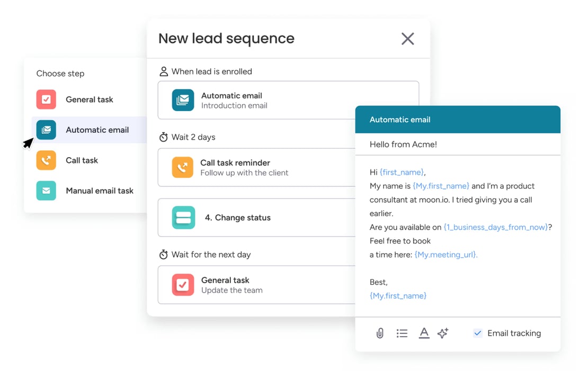Click the attachment paperclip icon
The width and height of the screenshot is (588, 371).
[x=380, y=333]
